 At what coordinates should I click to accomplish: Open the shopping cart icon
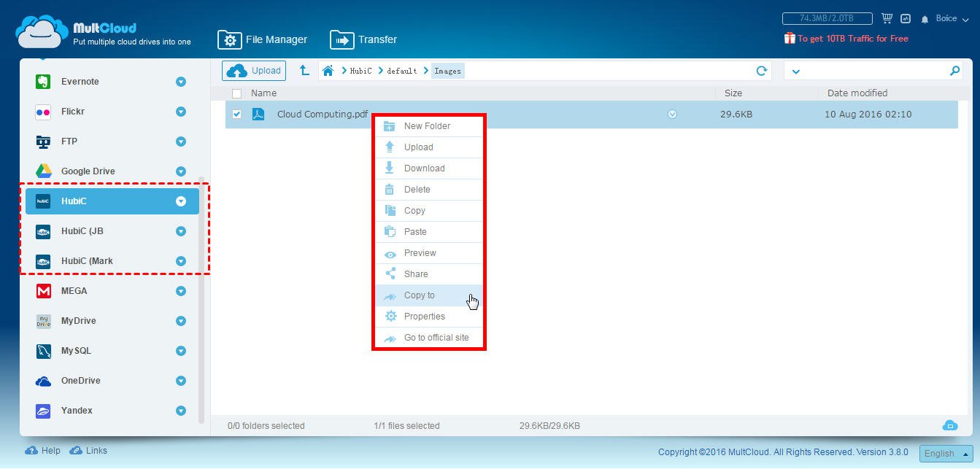pyautogui.click(x=887, y=18)
